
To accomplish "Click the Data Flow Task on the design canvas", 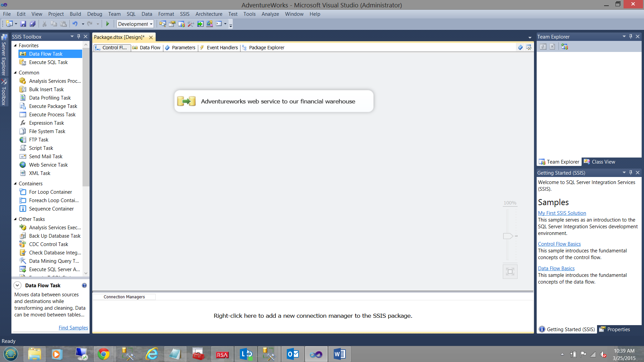I will click(x=274, y=101).
